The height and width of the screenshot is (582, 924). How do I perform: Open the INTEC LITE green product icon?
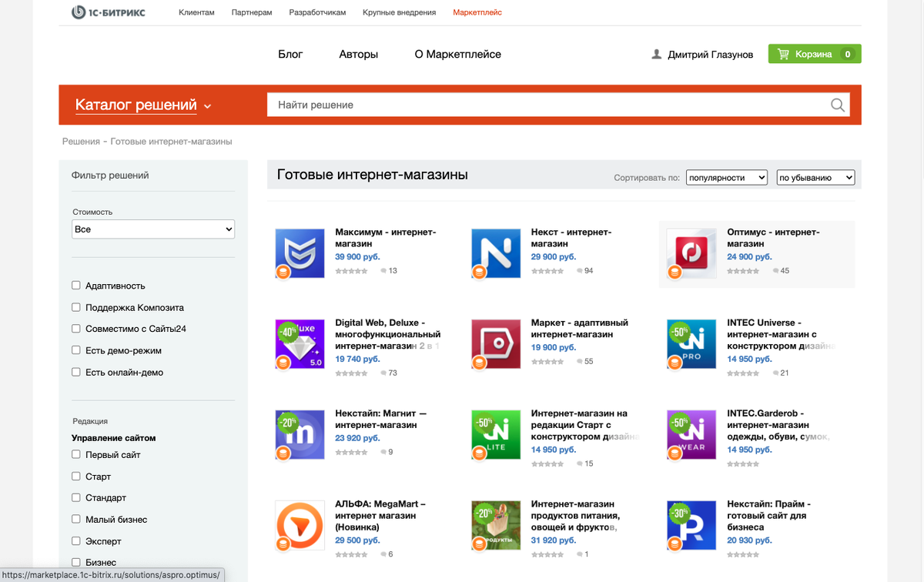click(496, 435)
